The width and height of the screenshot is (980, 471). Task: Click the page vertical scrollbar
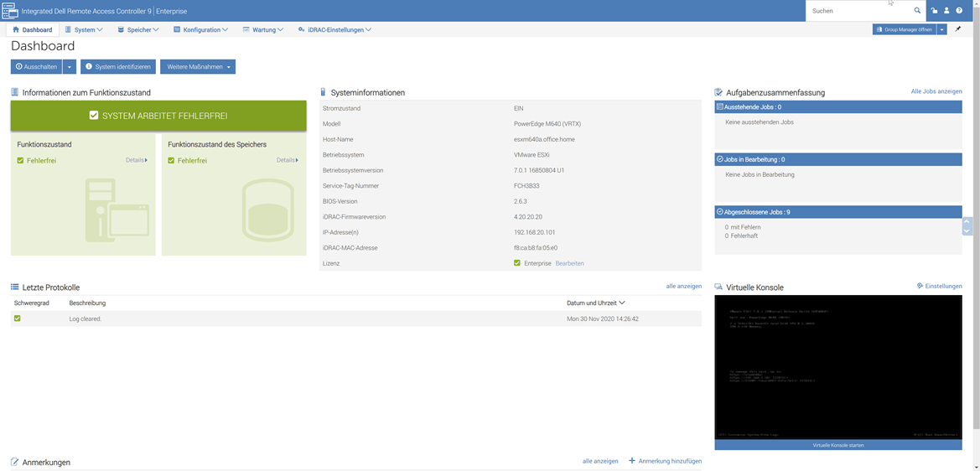pyautogui.click(x=977, y=219)
